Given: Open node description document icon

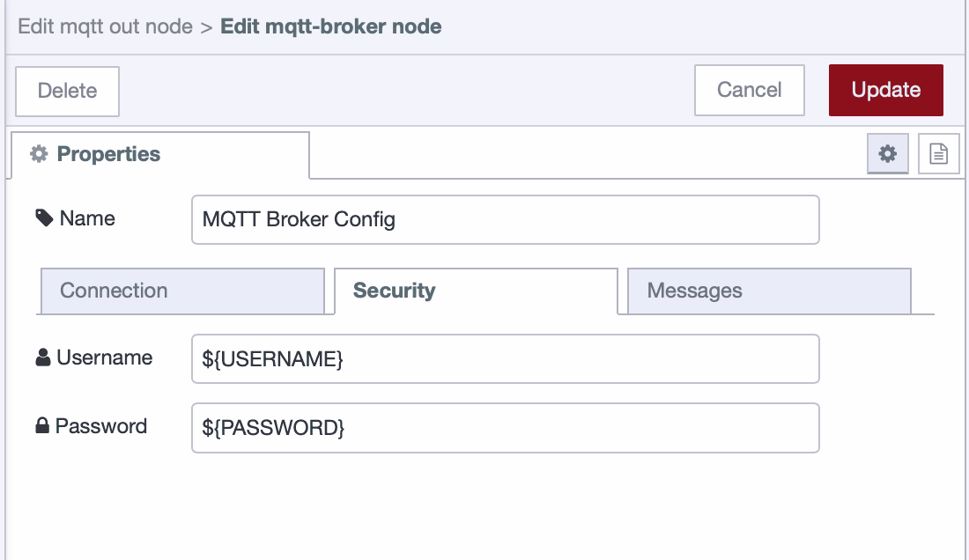Looking at the screenshot, I should pos(938,154).
